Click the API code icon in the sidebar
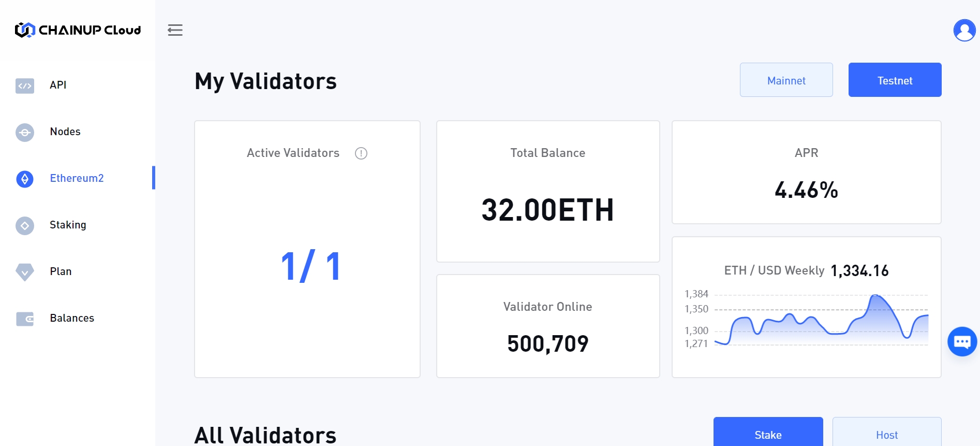Screen dimensions: 980x446 (25, 85)
